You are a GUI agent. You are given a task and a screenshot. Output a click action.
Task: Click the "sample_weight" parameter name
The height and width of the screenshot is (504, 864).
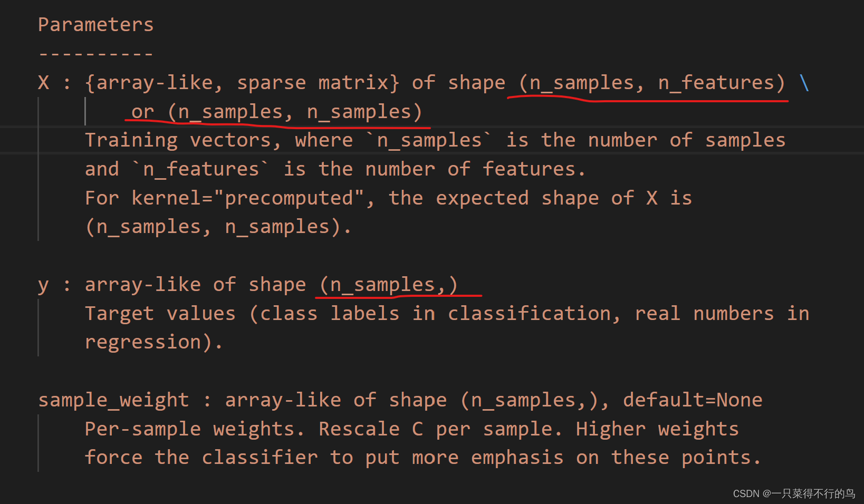pyautogui.click(x=113, y=400)
